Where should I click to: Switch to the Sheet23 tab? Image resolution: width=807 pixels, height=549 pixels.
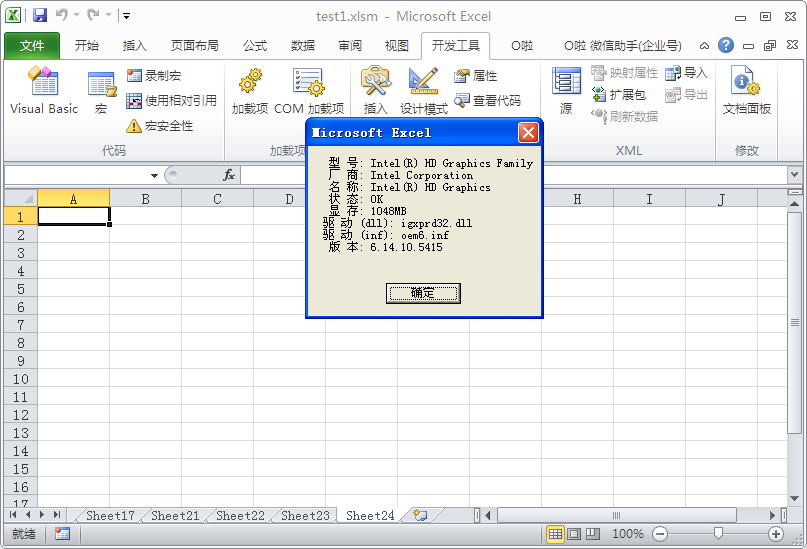click(x=305, y=516)
